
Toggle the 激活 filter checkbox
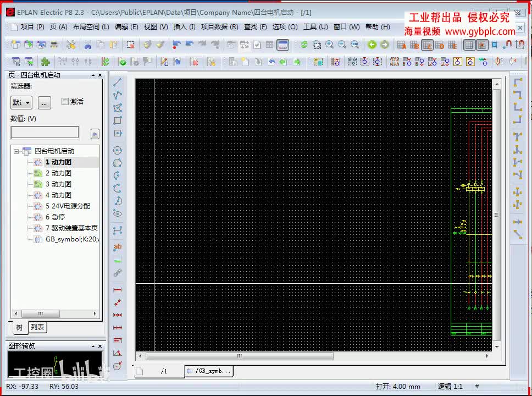(65, 101)
